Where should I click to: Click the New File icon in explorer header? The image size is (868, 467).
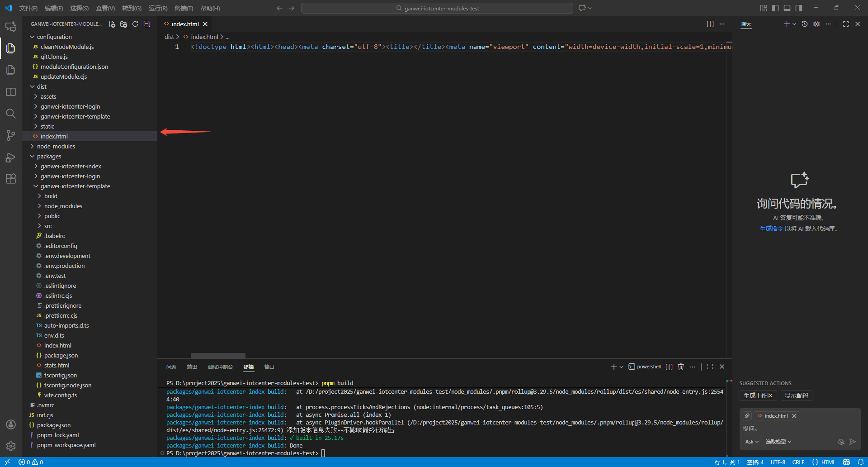(x=112, y=24)
